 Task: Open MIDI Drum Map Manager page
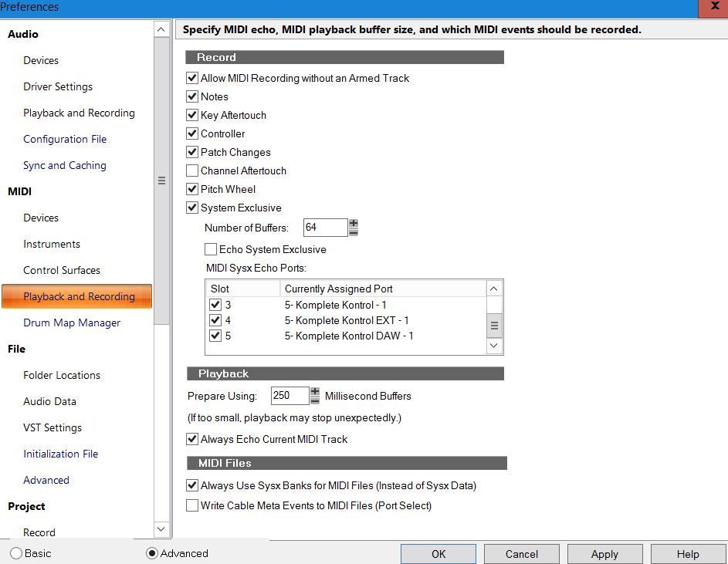coord(72,323)
